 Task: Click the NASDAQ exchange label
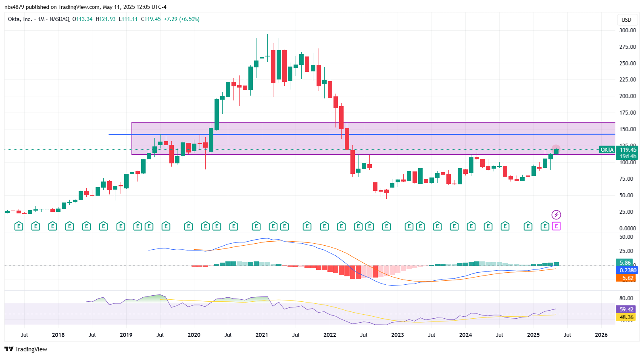[59, 19]
